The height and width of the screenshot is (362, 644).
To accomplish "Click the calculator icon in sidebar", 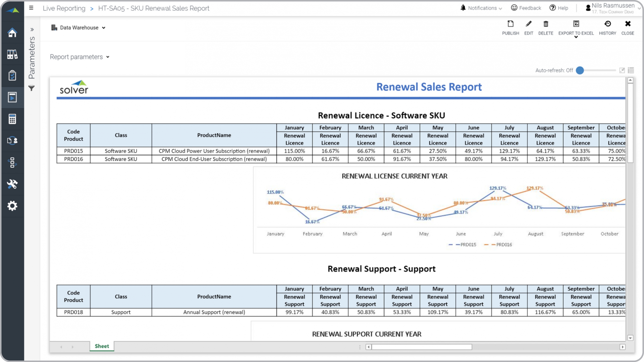I will [x=12, y=119].
